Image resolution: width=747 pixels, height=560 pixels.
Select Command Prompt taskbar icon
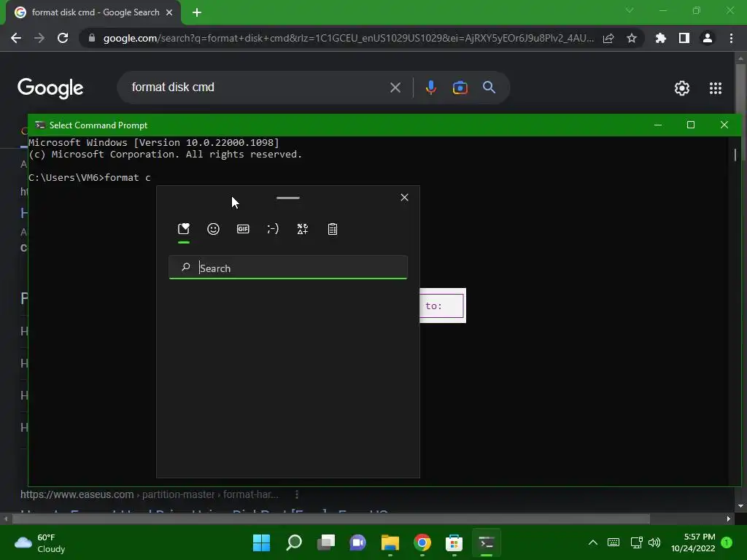(x=487, y=542)
